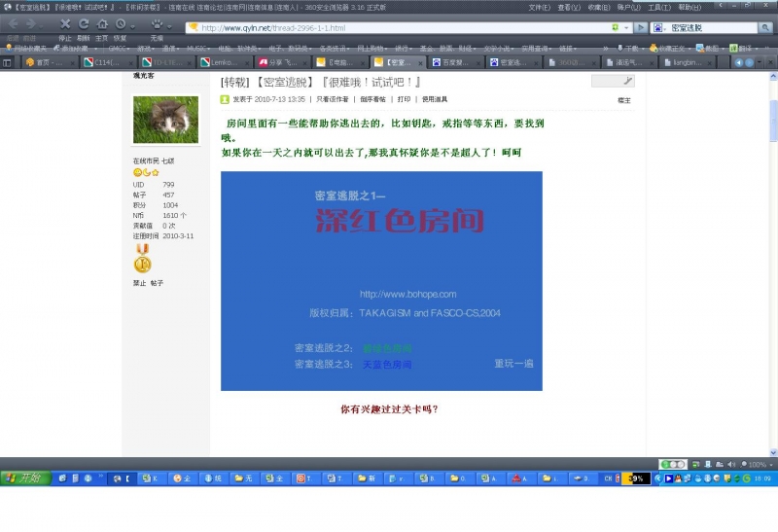778x532 pixels.
Task: Click the browser Forward arrow
Action: (31, 23)
